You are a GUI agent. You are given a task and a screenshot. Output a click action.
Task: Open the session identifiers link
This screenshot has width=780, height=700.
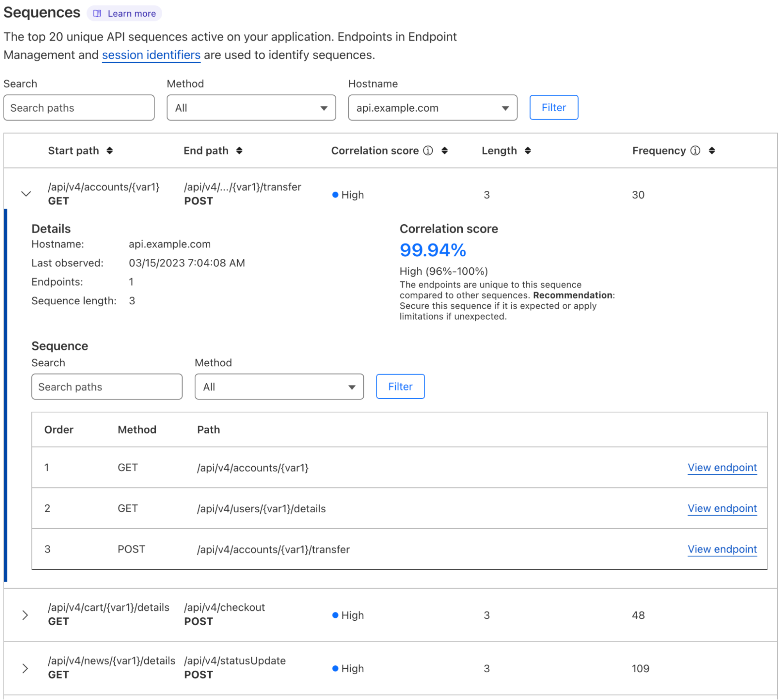pyautogui.click(x=151, y=55)
